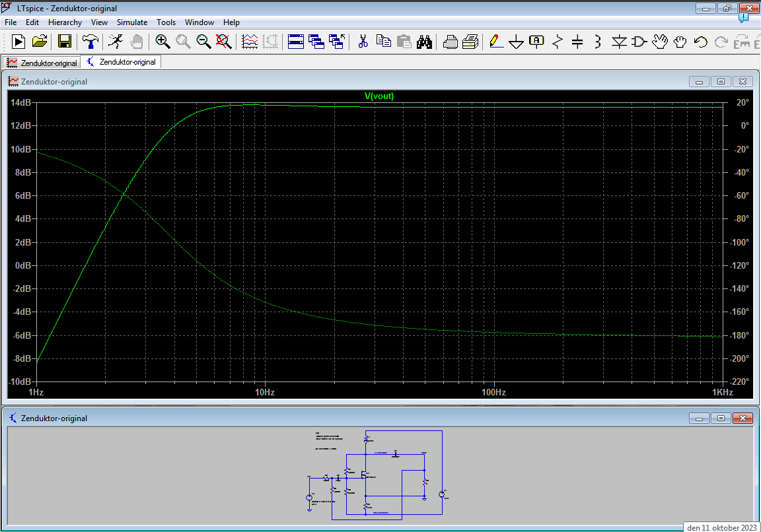The height and width of the screenshot is (532, 761).
Task: Select the Draw Wire pencil tool
Action: pos(495,42)
